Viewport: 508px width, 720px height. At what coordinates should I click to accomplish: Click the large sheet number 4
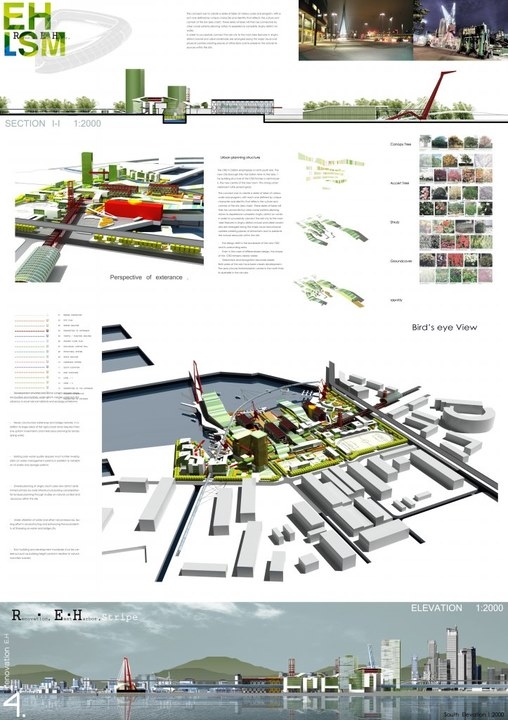point(12,704)
